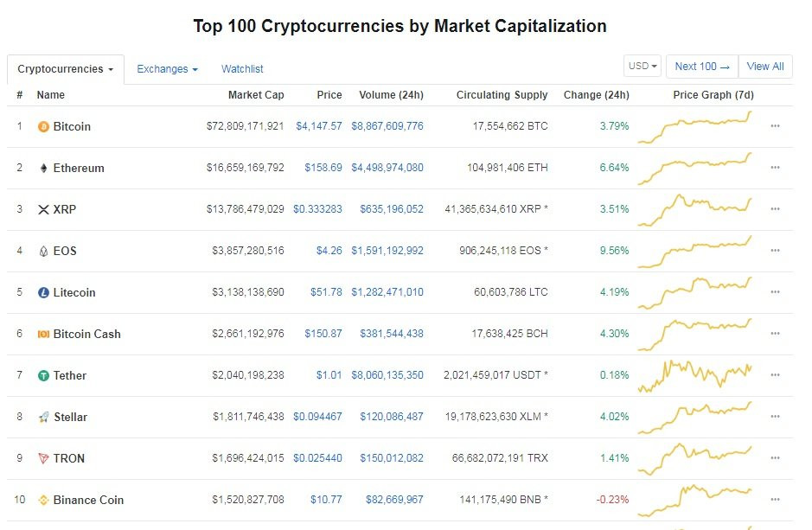Go to the Next 100 page

(x=702, y=67)
